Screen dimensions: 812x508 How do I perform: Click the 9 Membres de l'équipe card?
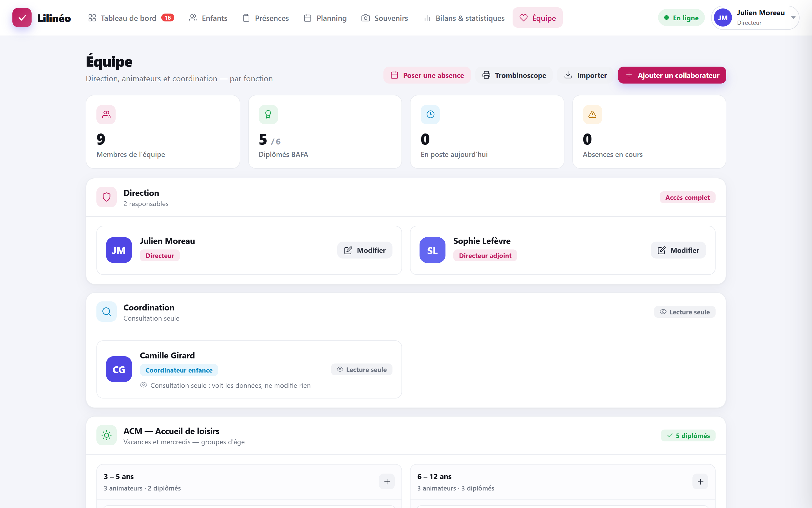pos(163,132)
